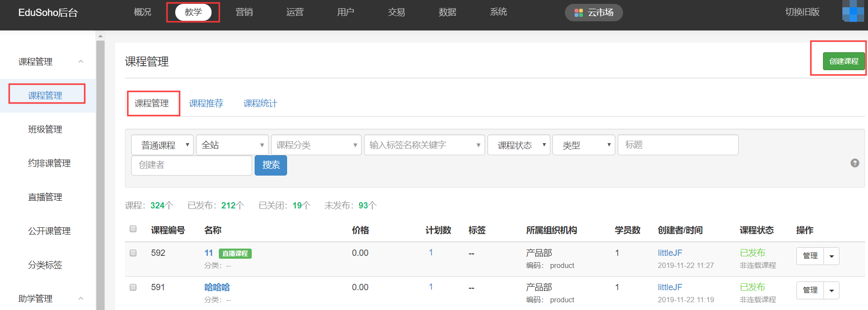Select the checkbox for course 591
The width and height of the screenshot is (868, 310).
(133, 287)
